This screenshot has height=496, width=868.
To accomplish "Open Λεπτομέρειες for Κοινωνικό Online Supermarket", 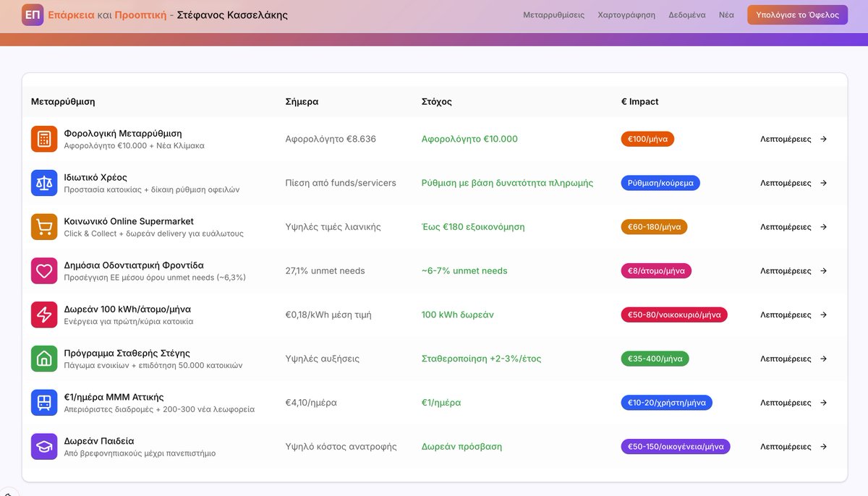I will tap(793, 227).
